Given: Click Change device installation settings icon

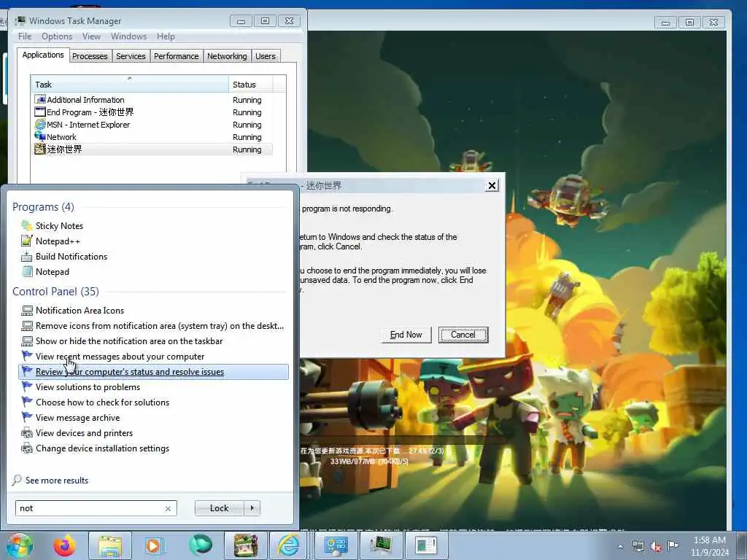Looking at the screenshot, I should click(x=27, y=448).
